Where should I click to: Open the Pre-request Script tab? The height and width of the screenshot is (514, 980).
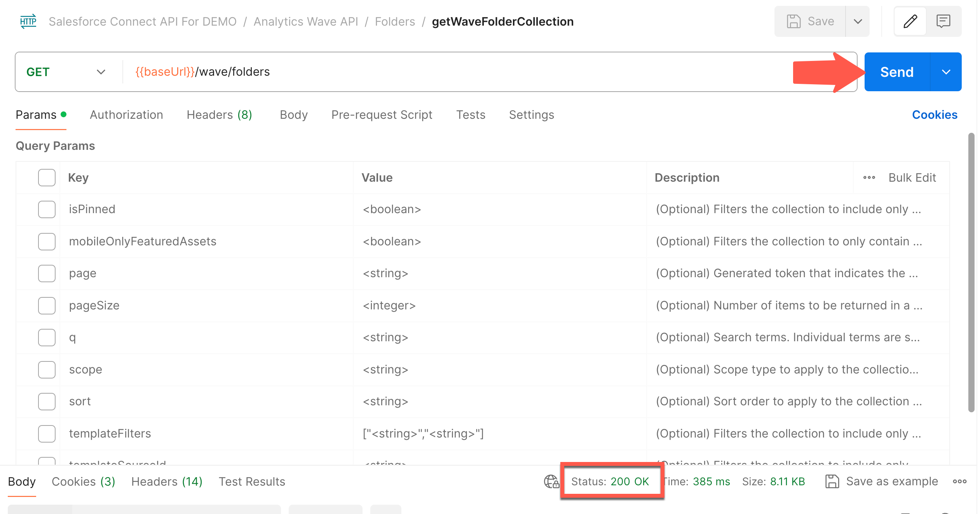382,115
